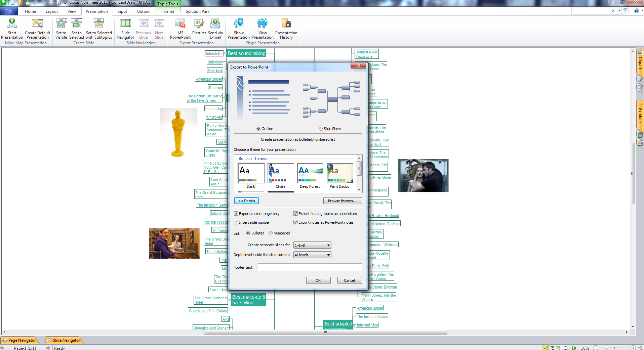Switch to the Format ribbon tab
644x350 pixels.
tap(168, 11)
